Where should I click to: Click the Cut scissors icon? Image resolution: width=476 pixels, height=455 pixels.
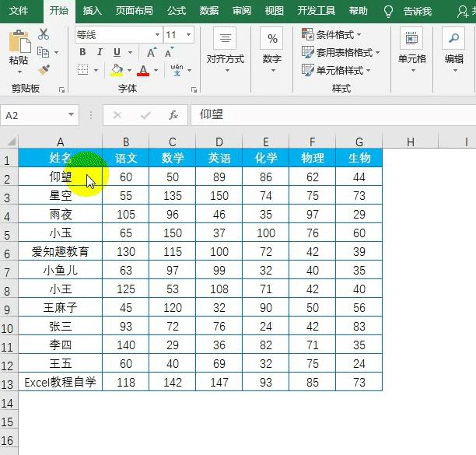click(43, 34)
